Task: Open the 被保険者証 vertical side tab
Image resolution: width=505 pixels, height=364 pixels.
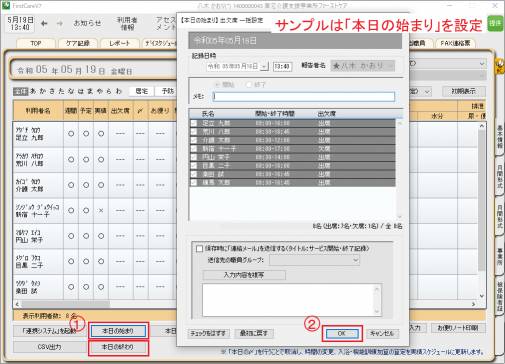Action: [500, 296]
